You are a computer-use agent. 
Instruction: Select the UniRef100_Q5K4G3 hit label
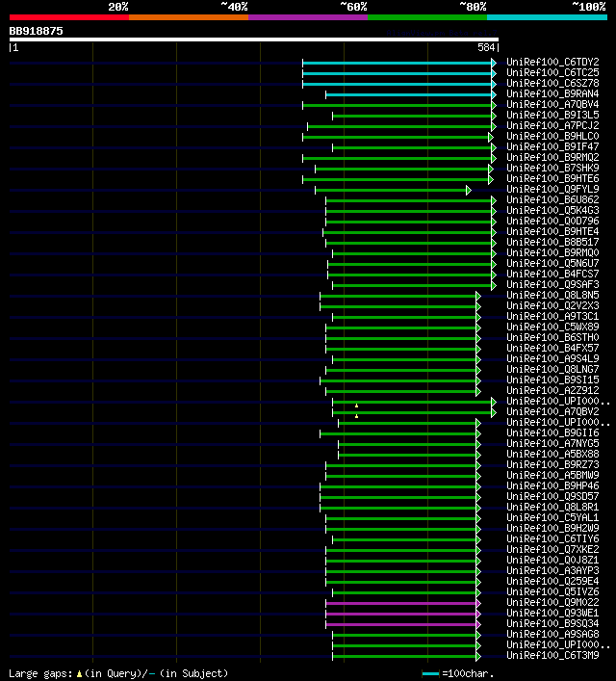point(552,210)
